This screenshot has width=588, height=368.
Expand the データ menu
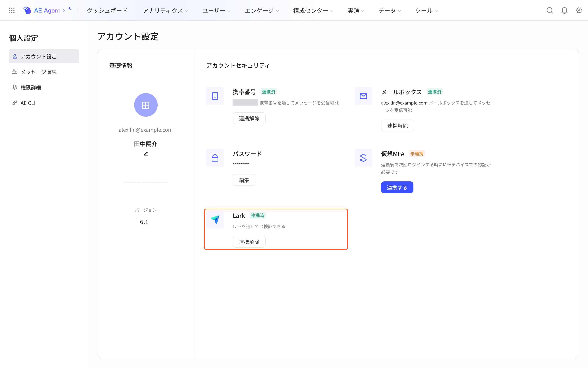click(390, 10)
